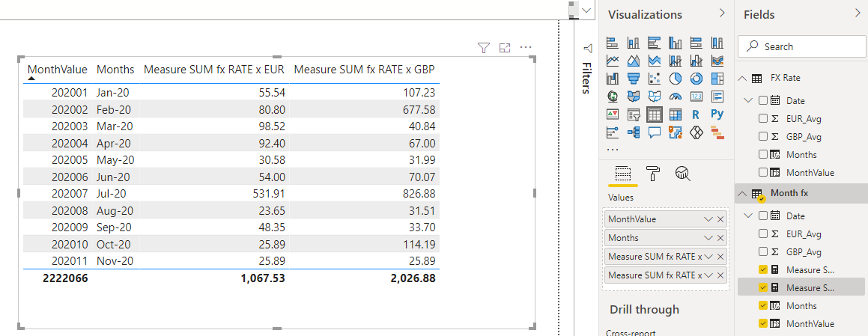
Task: Select the KPI visual
Action: point(613,114)
